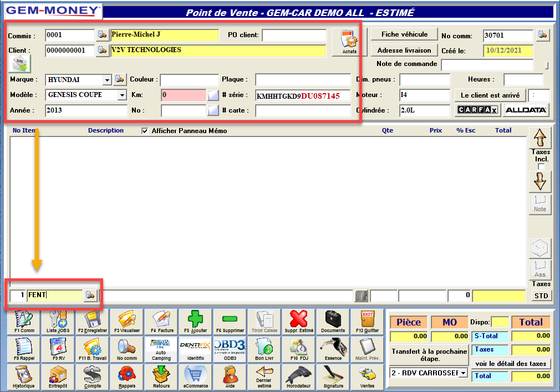Focus the Plaque field
The image size is (560, 392).
tap(303, 80)
